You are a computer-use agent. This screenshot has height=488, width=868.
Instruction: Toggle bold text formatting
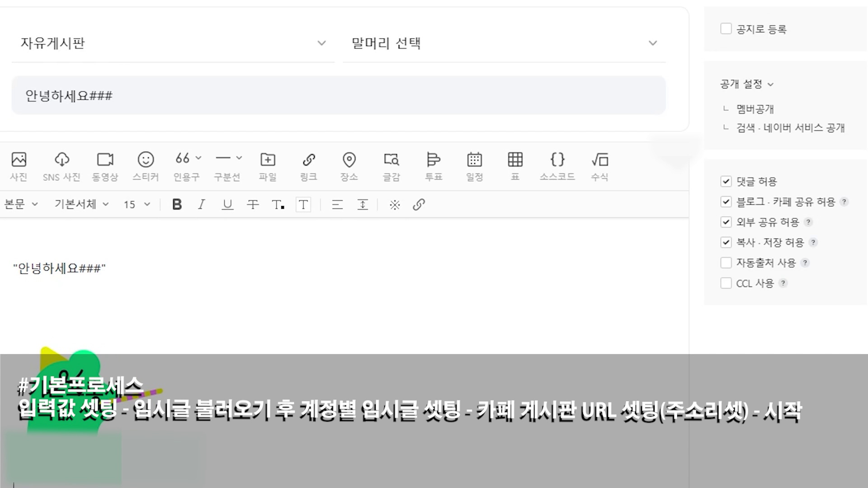coord(177,205)
